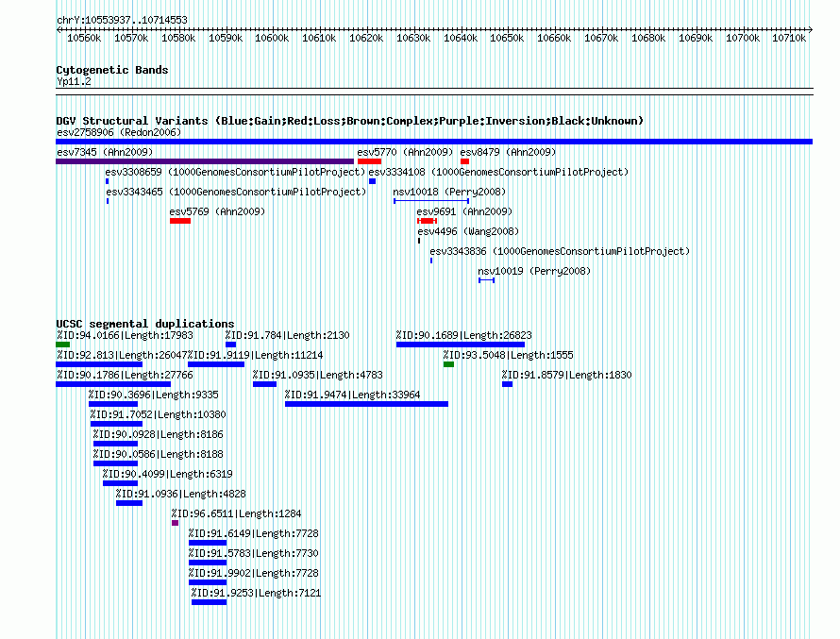This screenshot has width=840, height=639.
Task: Select the %ID:92.813 Length:26047 label
Action: click(122, 355)
